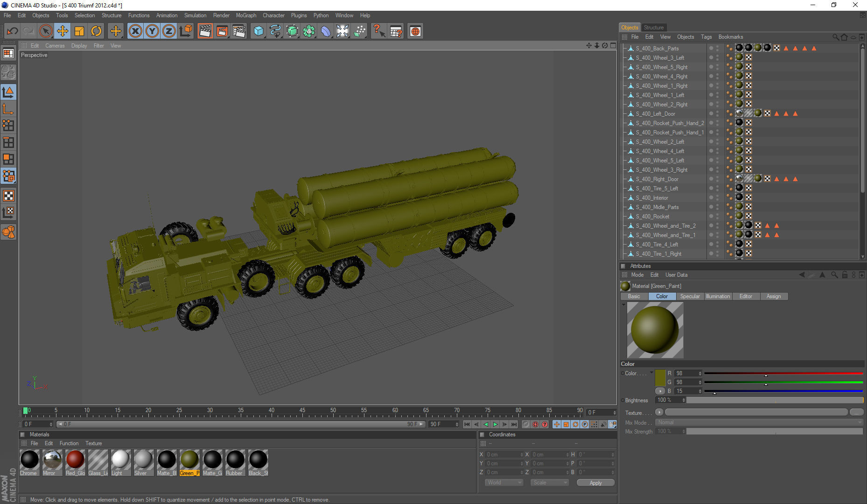Add a HyperNURBS generator object
The width and height of the screenshot is (867, 504).
click(x=292, y=31)
